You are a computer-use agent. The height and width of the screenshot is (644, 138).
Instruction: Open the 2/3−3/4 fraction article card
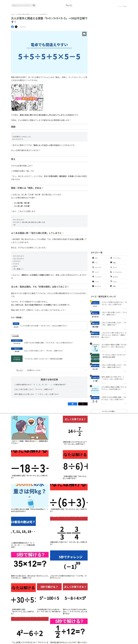click(69, 531)
